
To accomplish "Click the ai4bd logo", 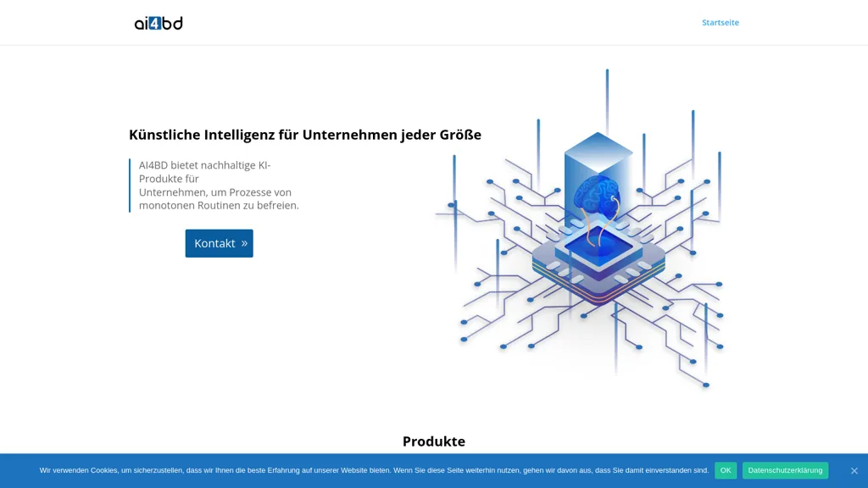I will (x=159, y=23).
